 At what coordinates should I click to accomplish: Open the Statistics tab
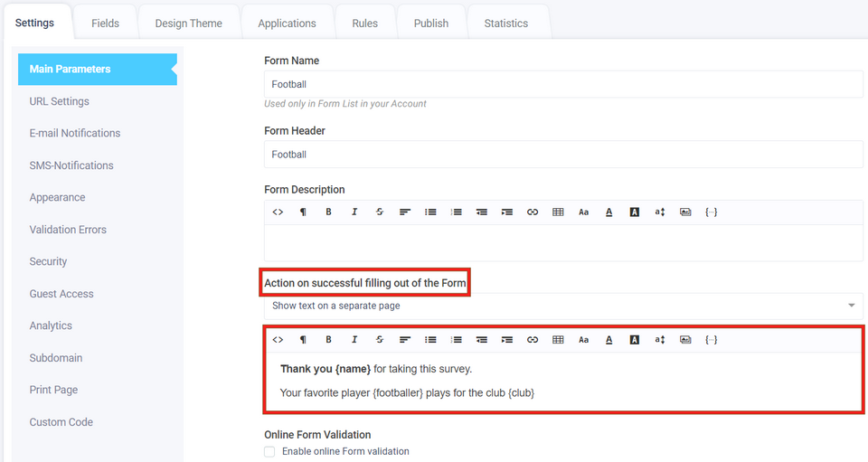pos(505,23)
